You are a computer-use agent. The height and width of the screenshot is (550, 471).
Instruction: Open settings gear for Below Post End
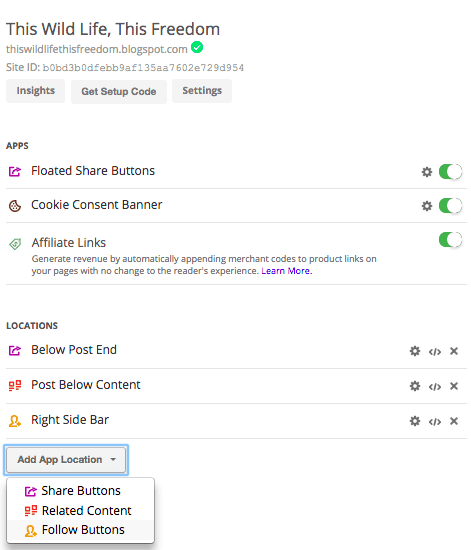[x=415, y=351]
